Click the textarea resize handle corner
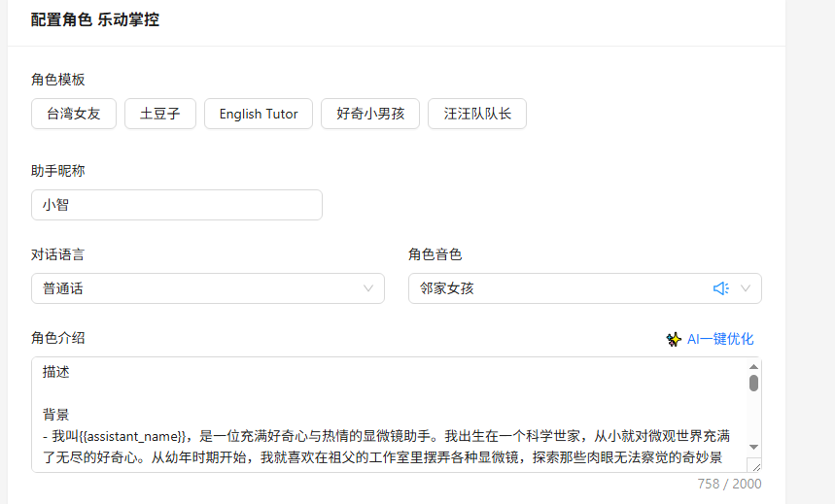This screenshot has width=835, height=504. click(754, 465)
